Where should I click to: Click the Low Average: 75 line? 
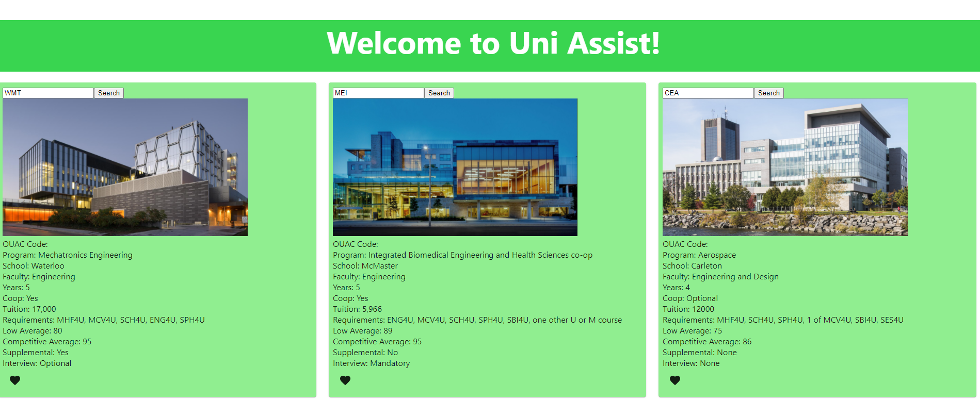pos(692,331)
